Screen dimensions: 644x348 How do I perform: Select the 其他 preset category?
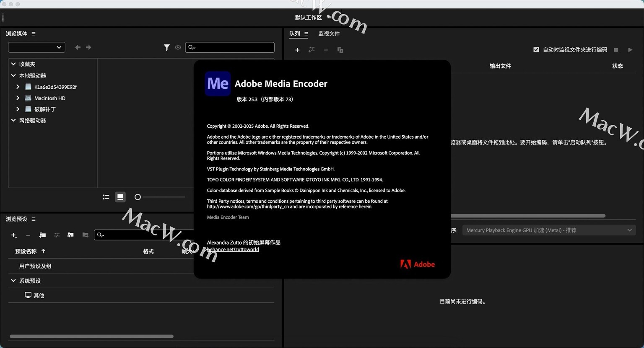[39, 296]
